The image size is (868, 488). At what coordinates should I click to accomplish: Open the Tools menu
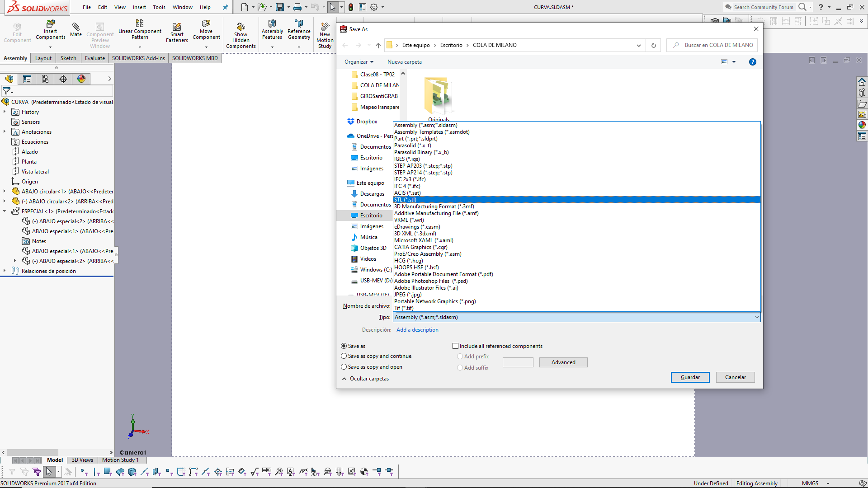point(159,7)
